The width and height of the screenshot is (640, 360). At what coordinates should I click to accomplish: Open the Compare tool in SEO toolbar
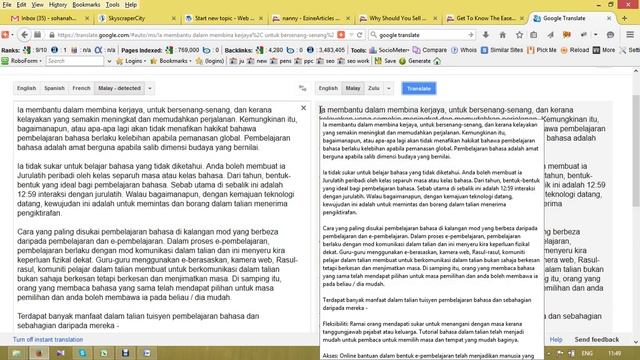pos(429,50)
